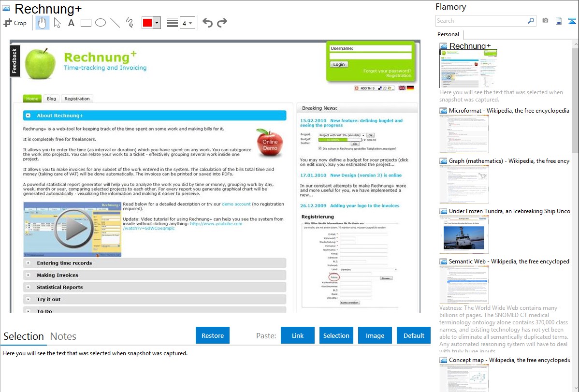579x392 pixels.
Task: Open the Home tab on the webpage
Action: pos(32,99)
